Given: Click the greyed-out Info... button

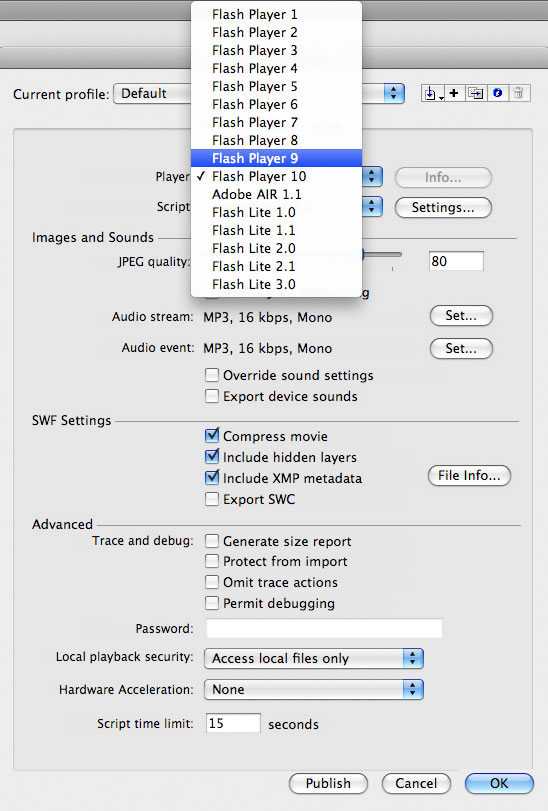Looking at the screenshot, I should [443, 177].
